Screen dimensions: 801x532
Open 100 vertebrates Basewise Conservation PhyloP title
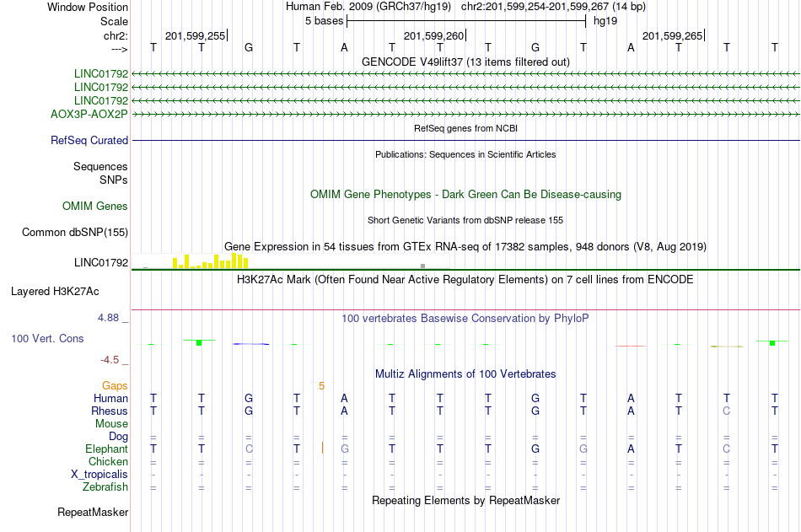(x=465, y=319)
